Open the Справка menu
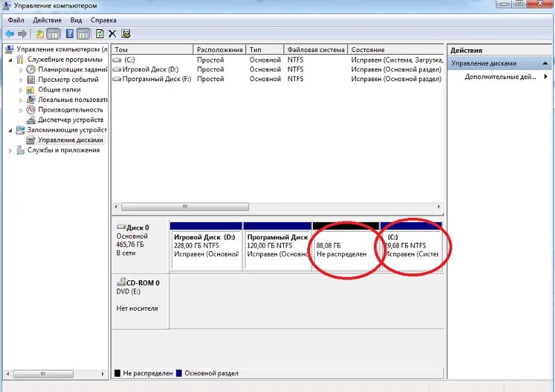This screenshot has height=392, width=555. point(103,20)
